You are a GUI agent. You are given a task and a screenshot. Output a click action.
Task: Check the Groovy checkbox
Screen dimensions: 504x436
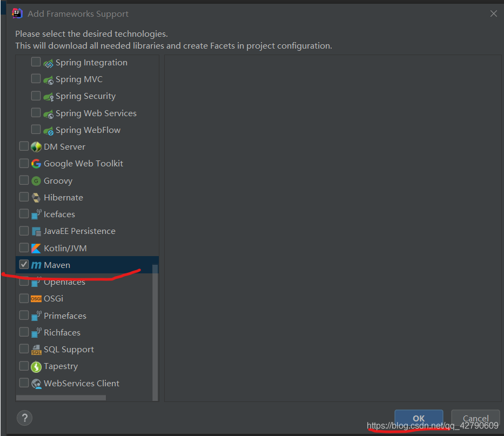[24, 180]
